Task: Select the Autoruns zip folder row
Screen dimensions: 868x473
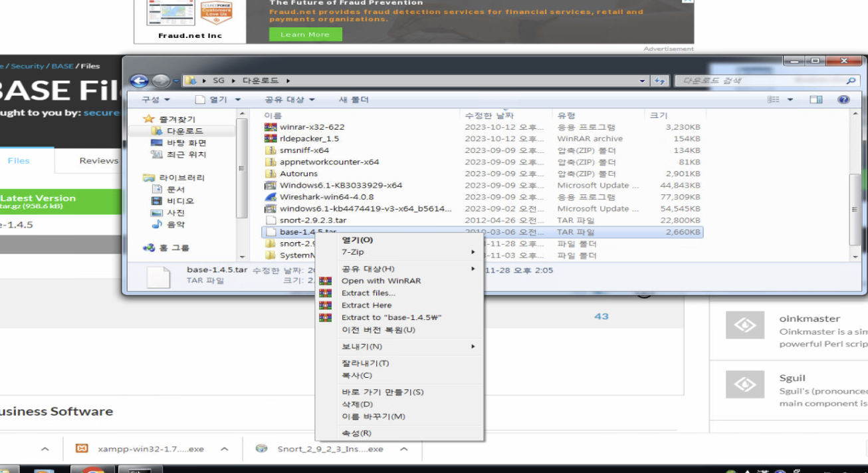Action: click(x=483, y=174)
